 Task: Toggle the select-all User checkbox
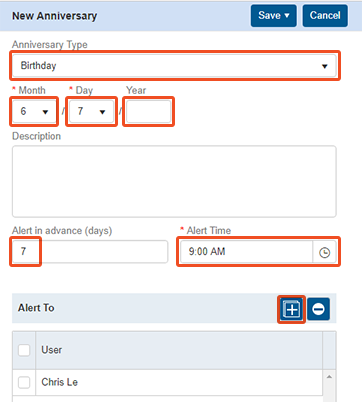(x=24, y=350)
